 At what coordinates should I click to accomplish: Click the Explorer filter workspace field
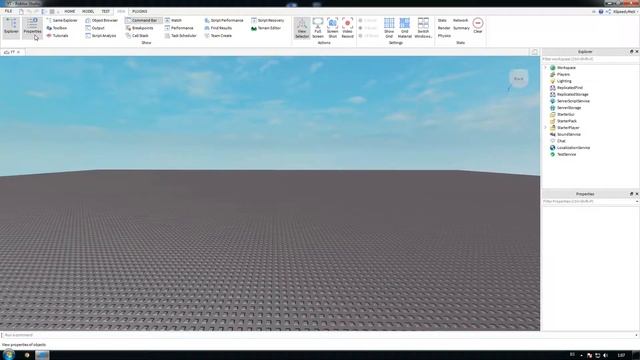click(590, 59)
